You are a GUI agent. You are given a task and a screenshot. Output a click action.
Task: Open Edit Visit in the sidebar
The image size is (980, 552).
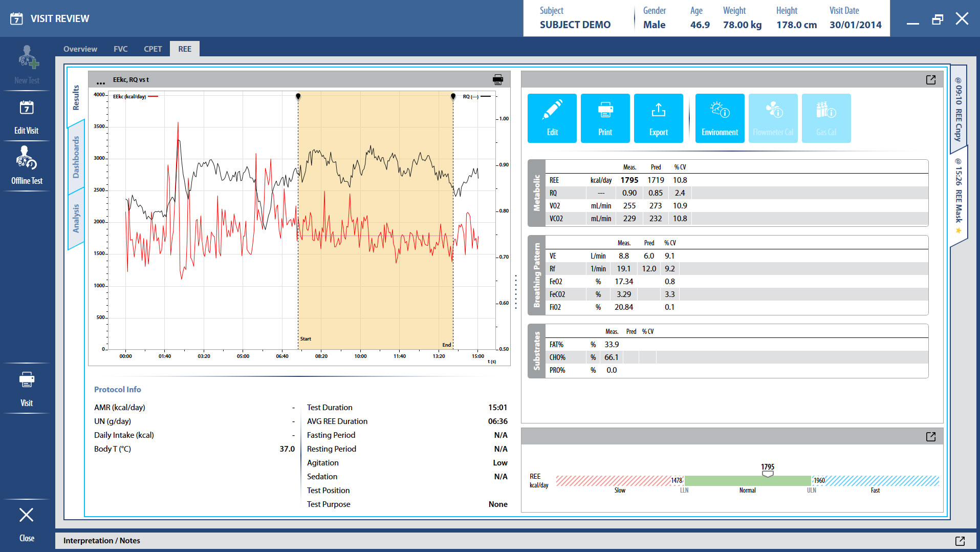pyautogui.click(x=27, y=117)
